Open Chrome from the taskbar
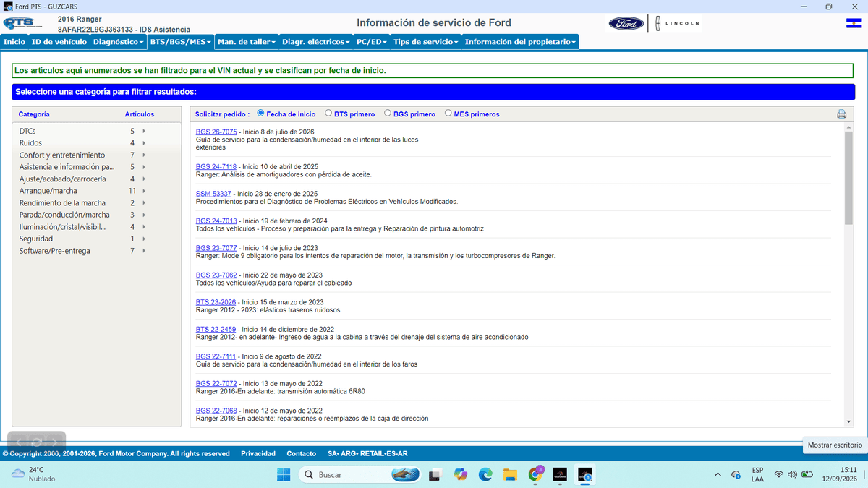The image size is (868, 488). pos(536,474)
